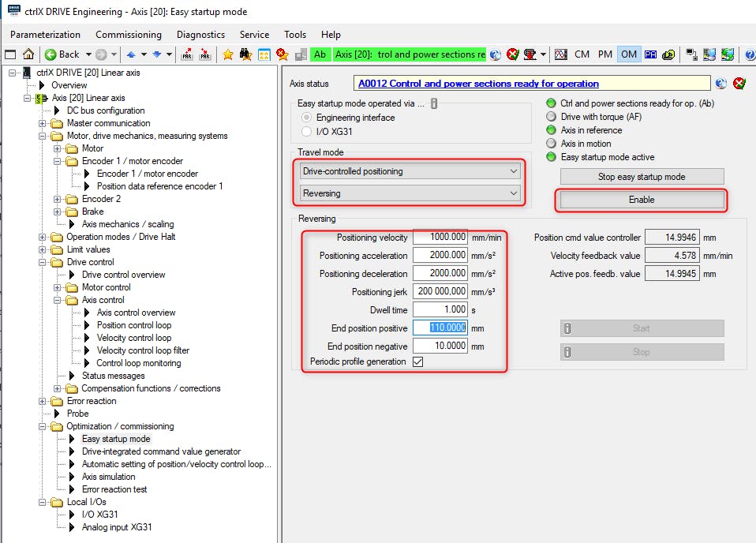Expand the Motor tree folder
The image size is (756, 543).
pyautogui.click(x=58, y=148)
